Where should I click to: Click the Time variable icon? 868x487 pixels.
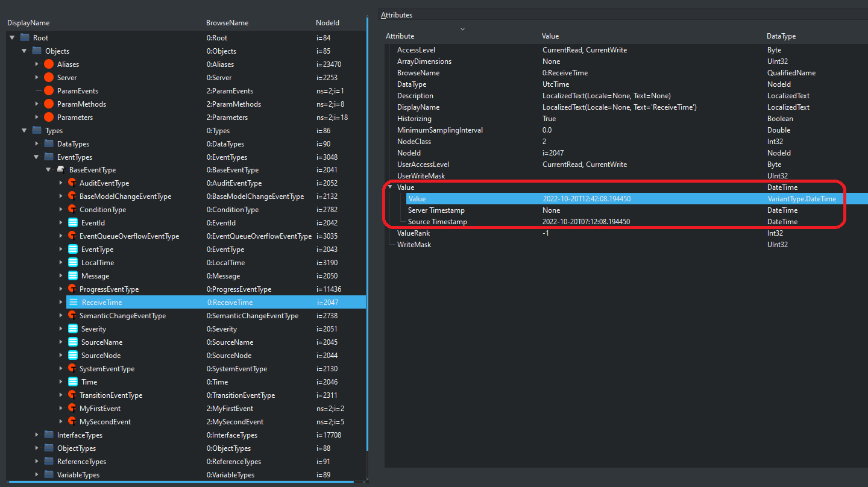(73, 382)
